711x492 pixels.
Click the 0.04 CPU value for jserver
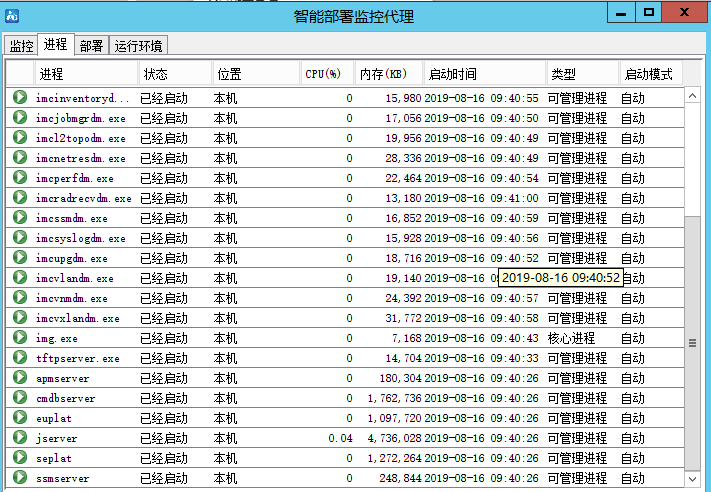[341, 438]
